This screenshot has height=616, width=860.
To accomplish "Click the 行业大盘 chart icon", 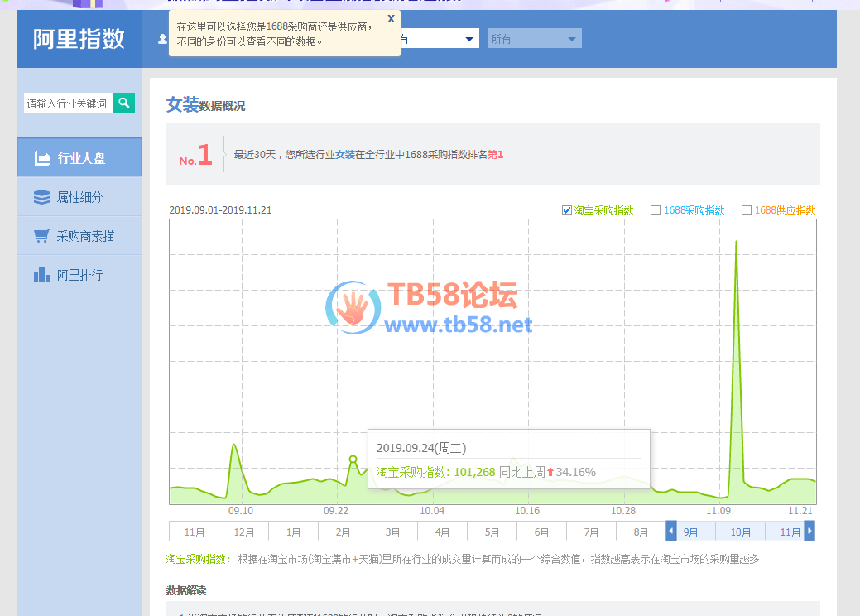I will (42, 158).
